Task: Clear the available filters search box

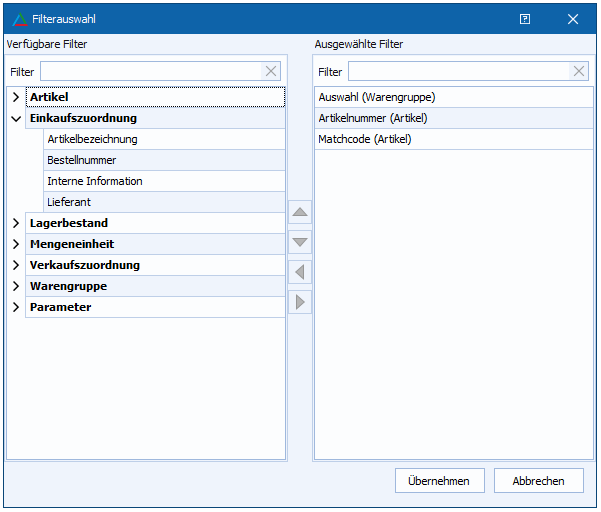Action: click(x=271, y=71)
